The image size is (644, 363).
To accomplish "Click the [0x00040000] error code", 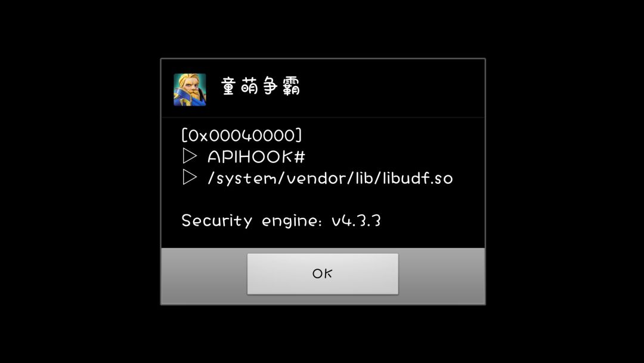I will pos(242,136).
